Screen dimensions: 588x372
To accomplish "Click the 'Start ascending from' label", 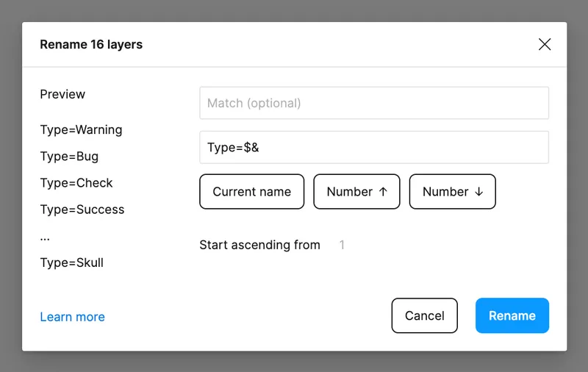I will [x=259, y=245].
